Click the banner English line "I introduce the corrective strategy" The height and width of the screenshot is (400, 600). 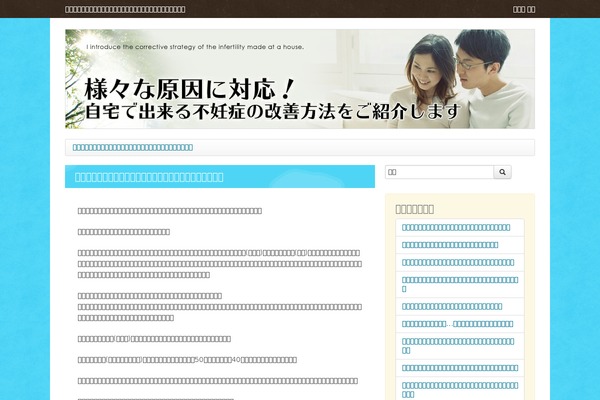point(195,47)
